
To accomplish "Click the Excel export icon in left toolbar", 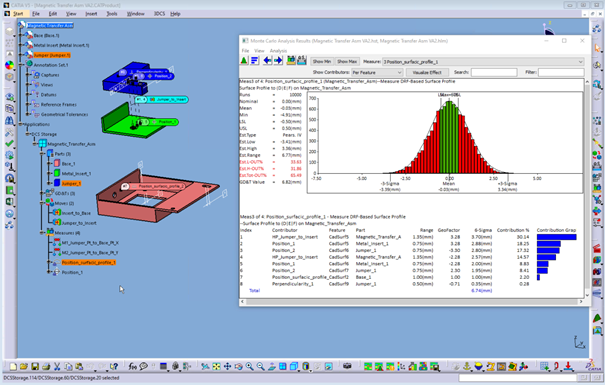I will click(x=10, y=202).
